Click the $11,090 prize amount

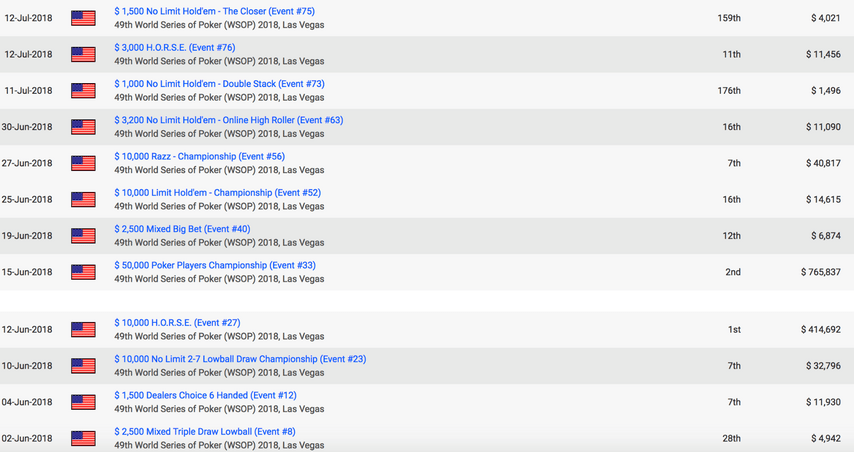pyautogui.click(x=824, y=127)
